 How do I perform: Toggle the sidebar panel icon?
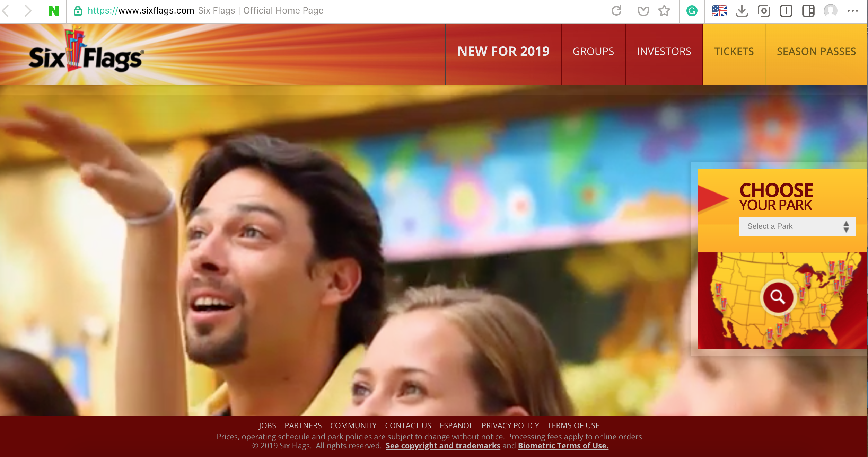(x=808, y=11)
